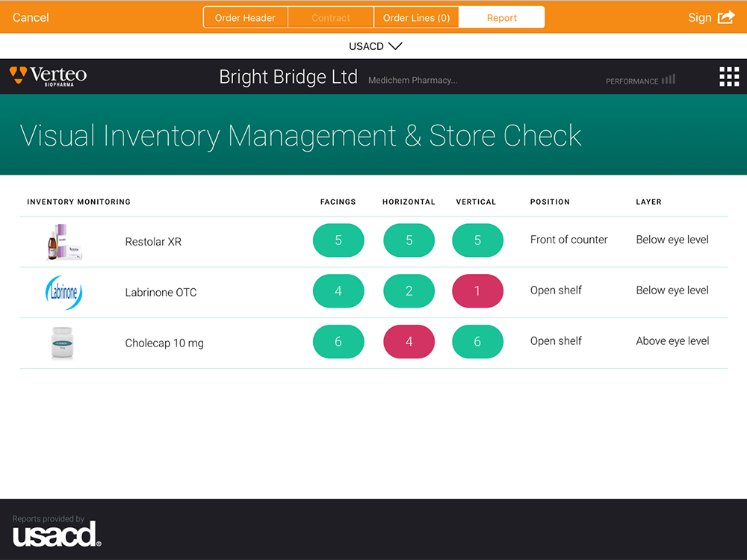Open the Contract tab

(x=331, y=18)
